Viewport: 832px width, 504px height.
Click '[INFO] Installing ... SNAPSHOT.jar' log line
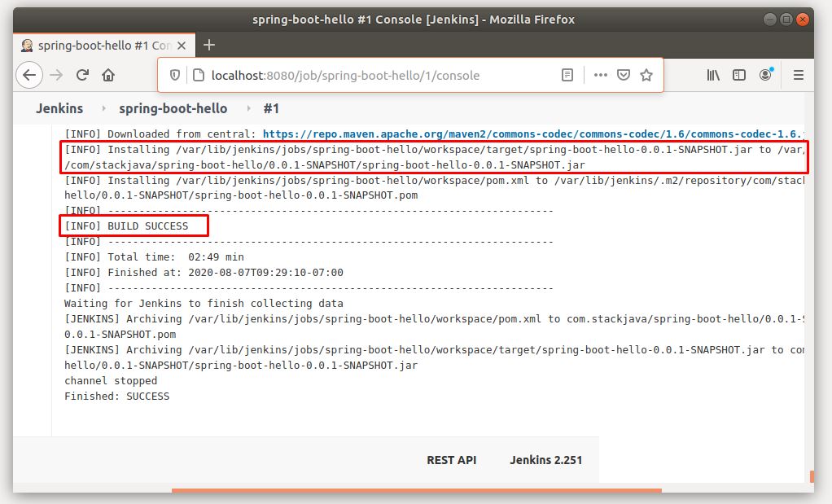pos(434,157)
